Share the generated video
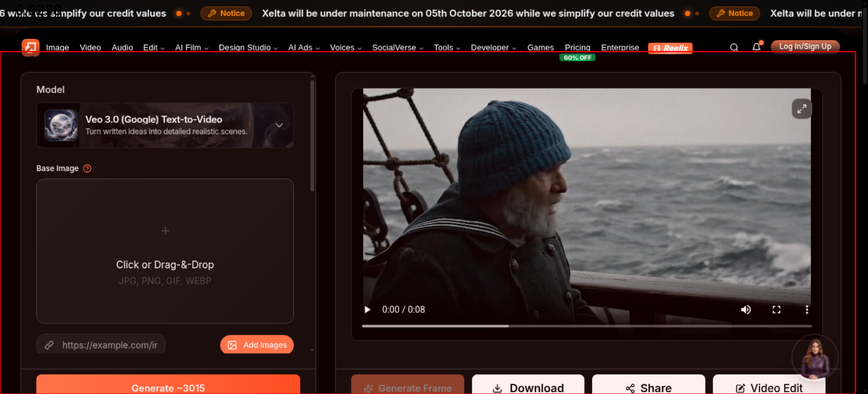Screen dimensions: 868x394 (648, 384)
